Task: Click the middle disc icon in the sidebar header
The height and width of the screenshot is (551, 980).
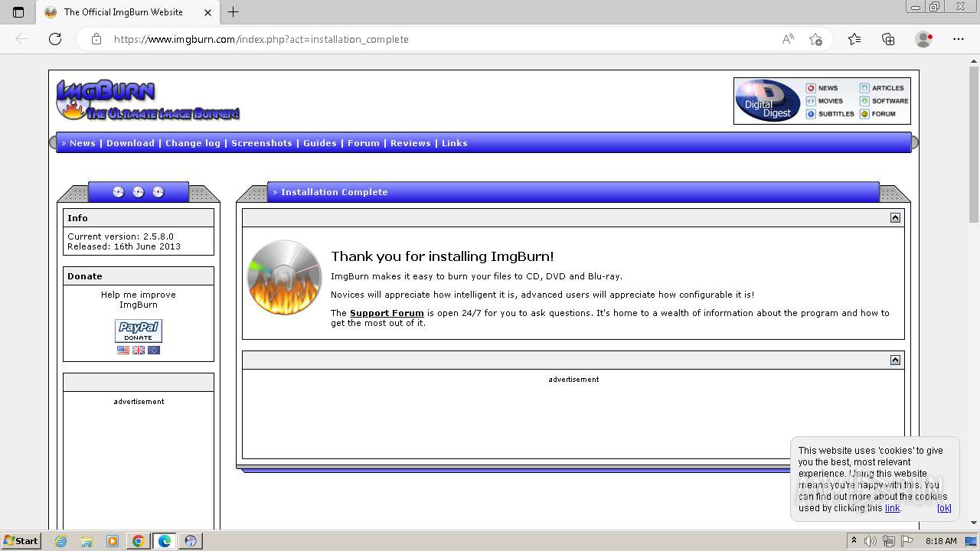Action: [139, 192]
